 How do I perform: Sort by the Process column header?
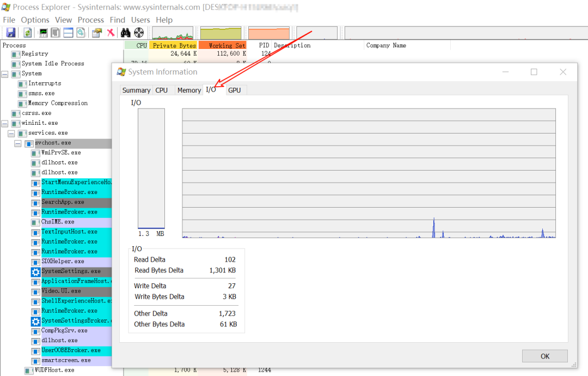tap(62, 45)
